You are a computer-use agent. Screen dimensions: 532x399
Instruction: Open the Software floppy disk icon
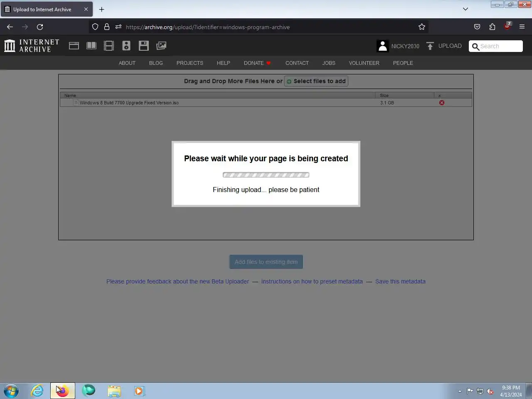(144, 46)
